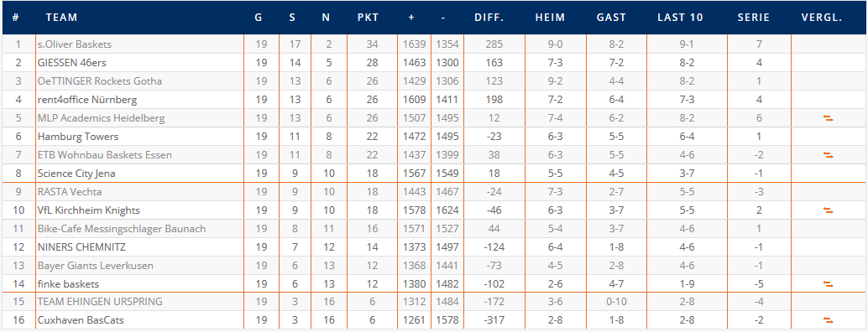868x332 pixels.
Task: Open TEAM EHINGEN URSPRING team link
Action: (100, 302)
